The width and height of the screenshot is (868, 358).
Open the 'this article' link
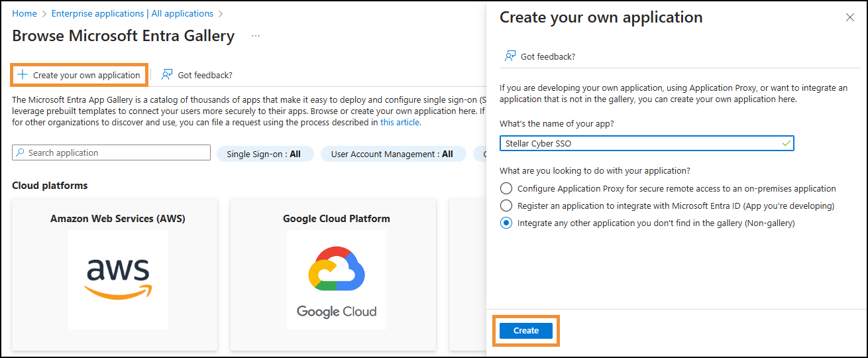click(400, 122)
